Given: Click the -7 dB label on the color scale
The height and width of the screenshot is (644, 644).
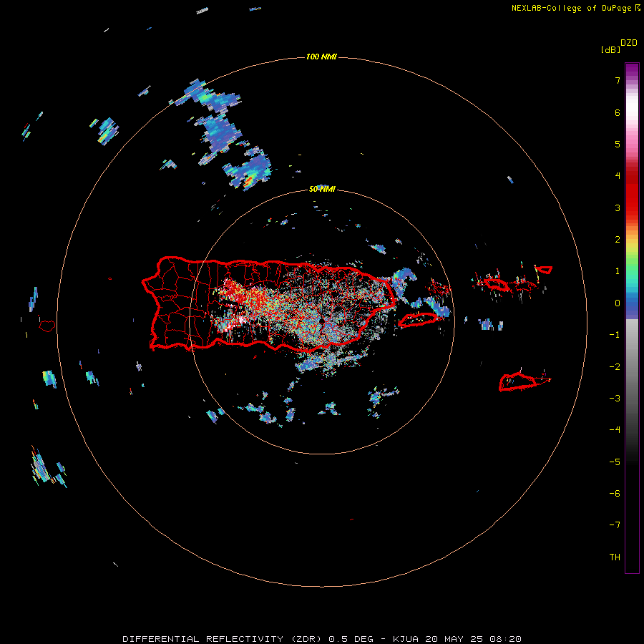Looking at the screenshot, I should click(615, 525).
